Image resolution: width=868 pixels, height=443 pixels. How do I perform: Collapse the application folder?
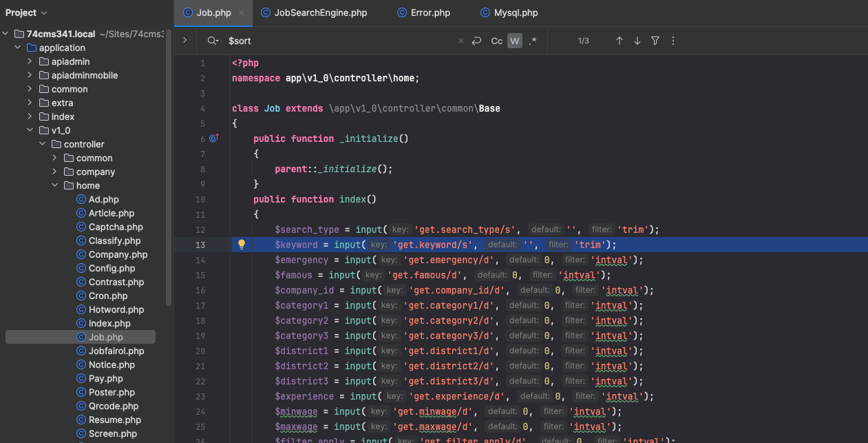(18, 48)
